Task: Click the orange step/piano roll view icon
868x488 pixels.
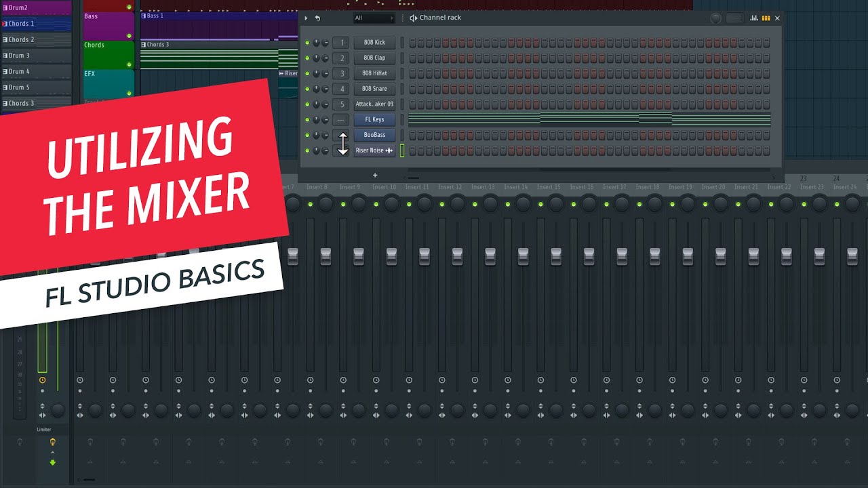Action: 766,18
